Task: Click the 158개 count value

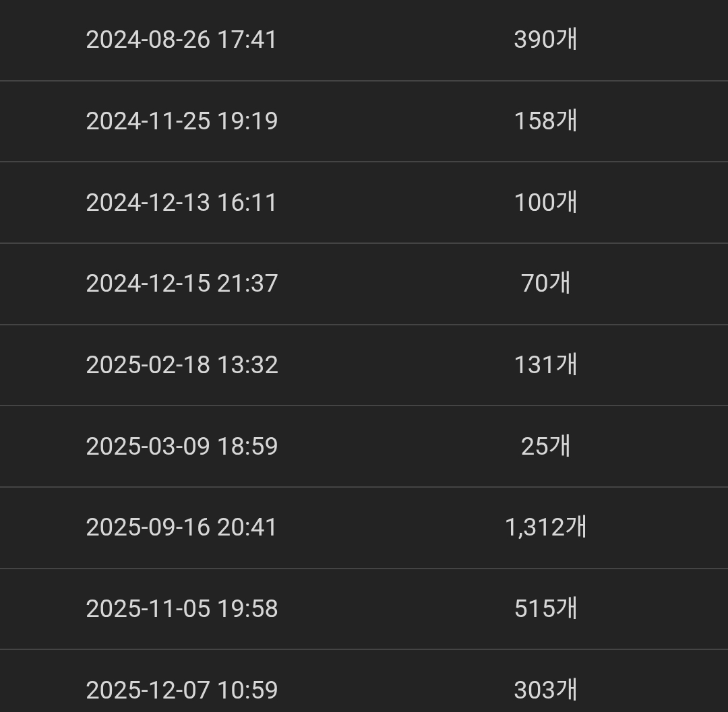Action: point(545,121)
